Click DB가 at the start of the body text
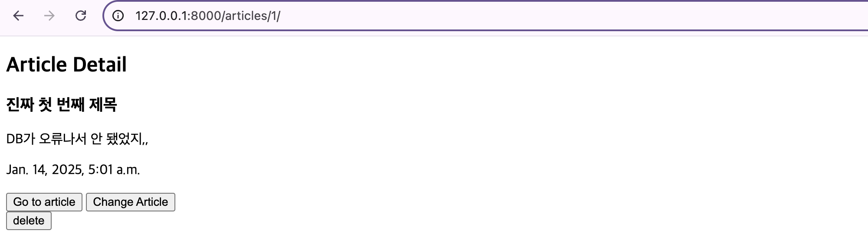The width and height of the screenshot is (868, 250). pos(20,139)
